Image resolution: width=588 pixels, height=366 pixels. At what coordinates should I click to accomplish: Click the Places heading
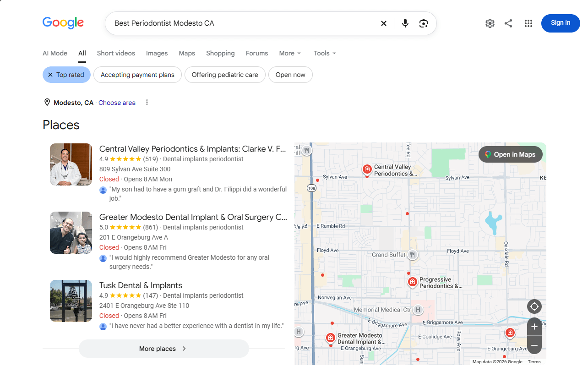61,125
